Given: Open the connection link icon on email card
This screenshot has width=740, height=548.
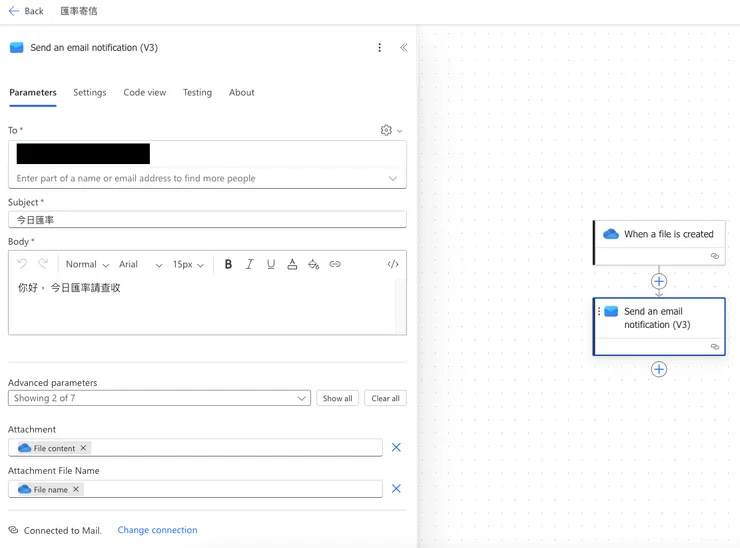Looking at the screenshot, I should [715, 346].
